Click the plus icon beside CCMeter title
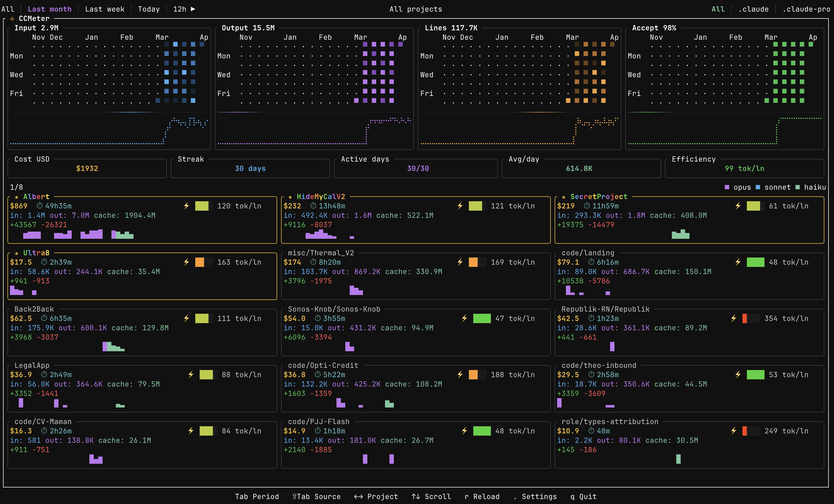This screenshot has width=834, height=504. pos(12,19)
